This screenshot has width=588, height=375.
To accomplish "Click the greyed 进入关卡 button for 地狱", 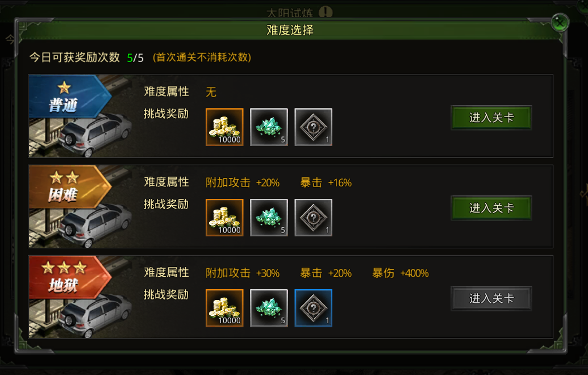I will point(491,298).
